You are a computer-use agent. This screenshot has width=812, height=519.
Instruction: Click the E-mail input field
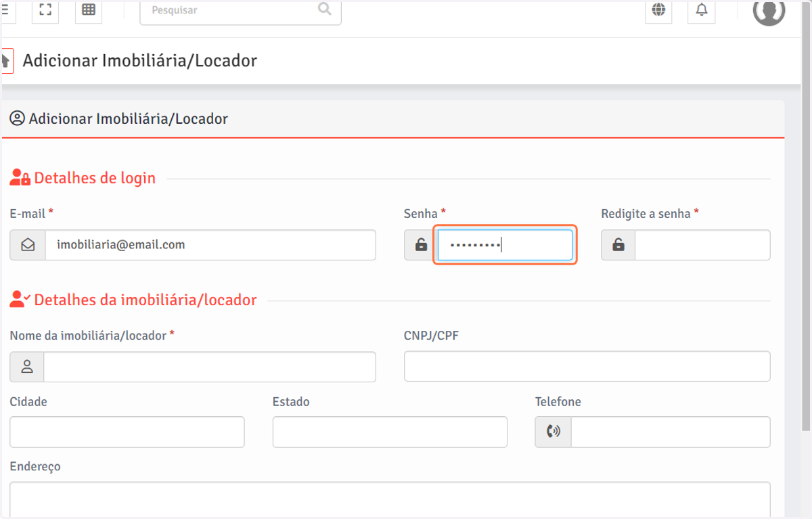coord(210,245)
